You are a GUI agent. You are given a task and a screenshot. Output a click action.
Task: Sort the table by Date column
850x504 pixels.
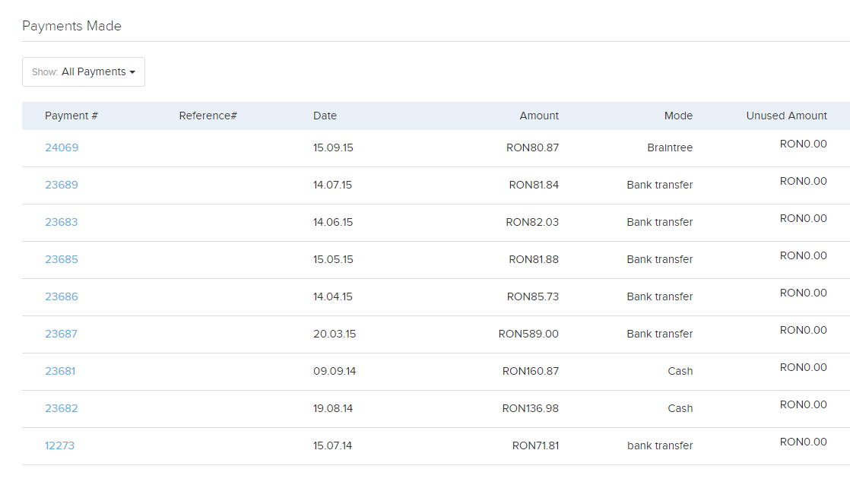point(325,116)
